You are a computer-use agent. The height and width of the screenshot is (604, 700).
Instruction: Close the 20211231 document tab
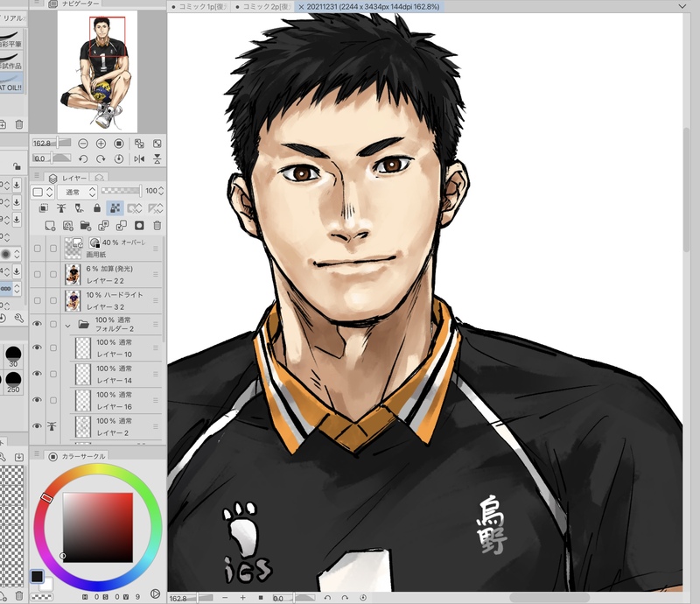coord(301,7)
